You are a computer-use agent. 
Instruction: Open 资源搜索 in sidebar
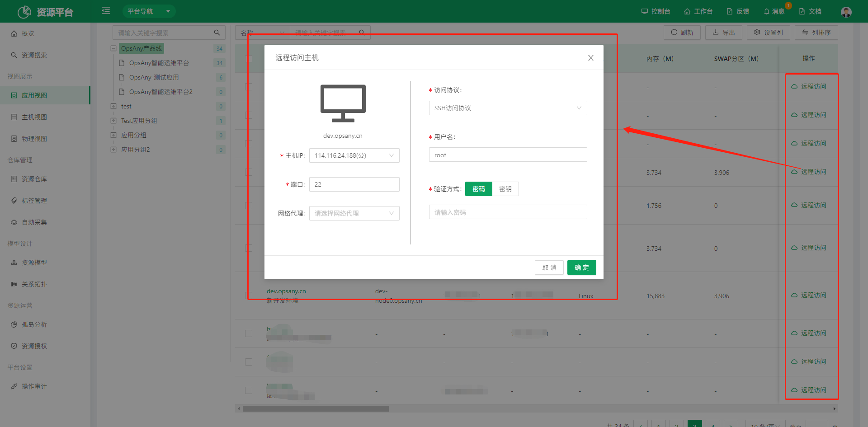tap(45, 55)
